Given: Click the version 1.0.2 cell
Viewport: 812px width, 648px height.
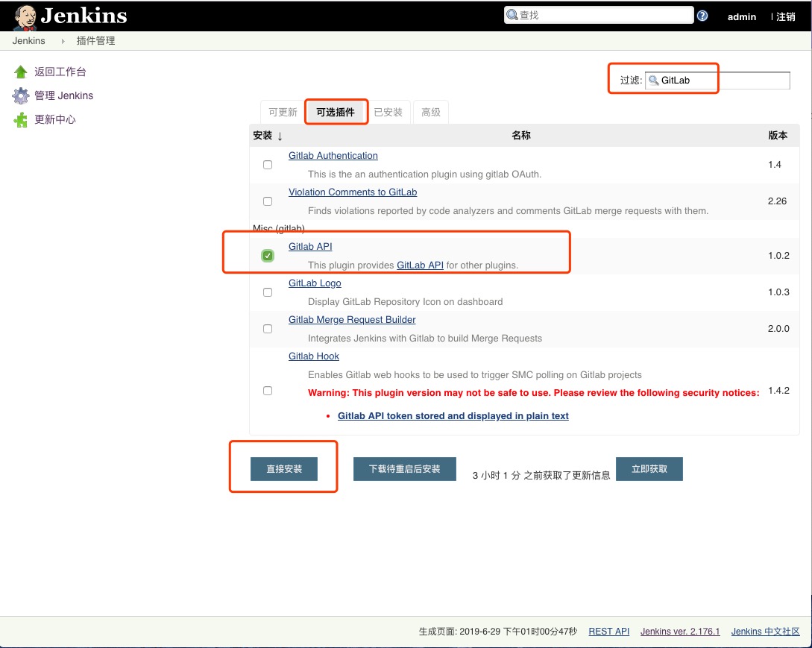Looking at the screenshot, I should [778, 255].
